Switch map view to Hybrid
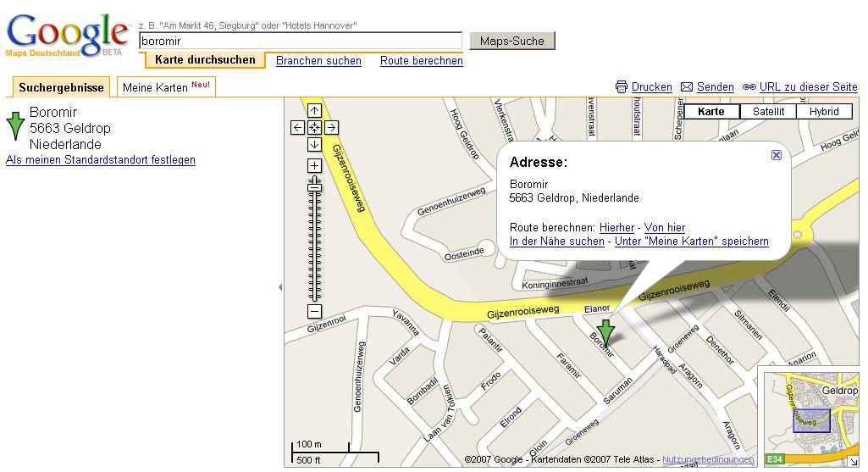 pyautogui.click(x=823, y=112)
